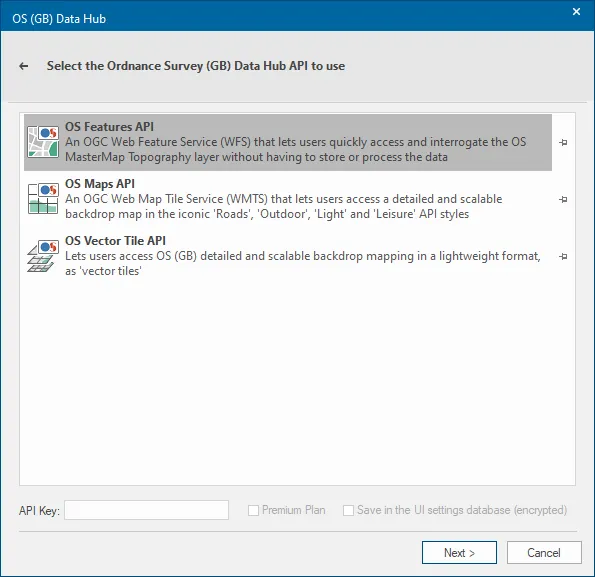Toggle Save in the UI settings database checkbox
Viewport: 595px width, 577px height.
tap(348, 510)
